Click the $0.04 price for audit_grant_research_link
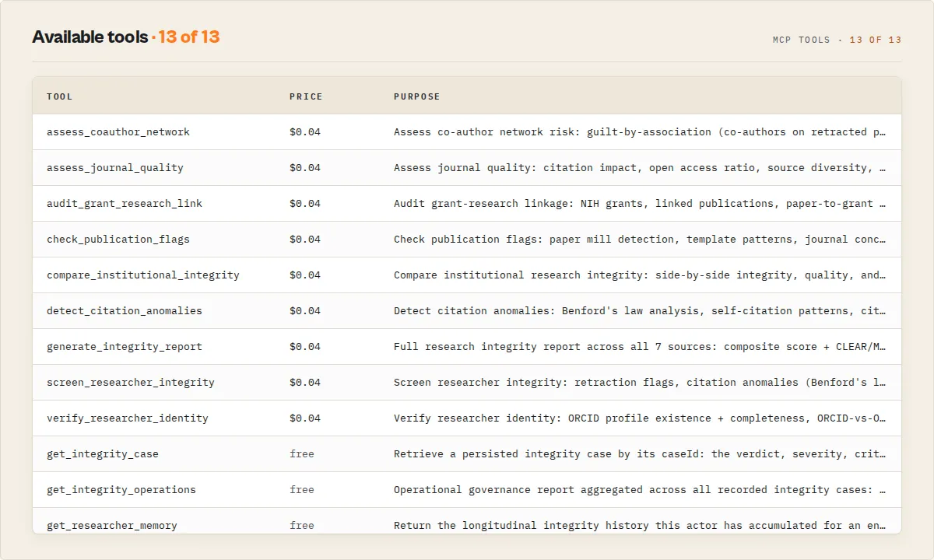The height and width of the screenshot is (560, 934). 305,203
